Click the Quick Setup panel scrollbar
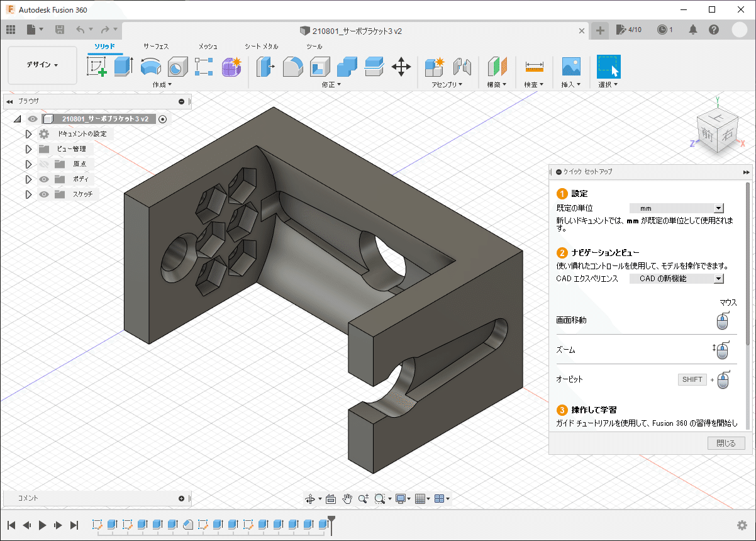The image size is (756, 541). 747,264
